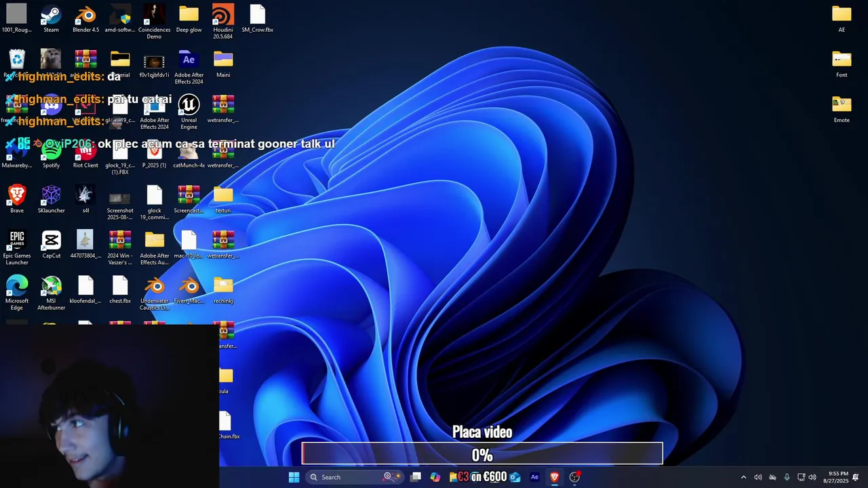Launch the Unreal Engine shortcut
Viewport: 868px width, 488px height.
189,112
